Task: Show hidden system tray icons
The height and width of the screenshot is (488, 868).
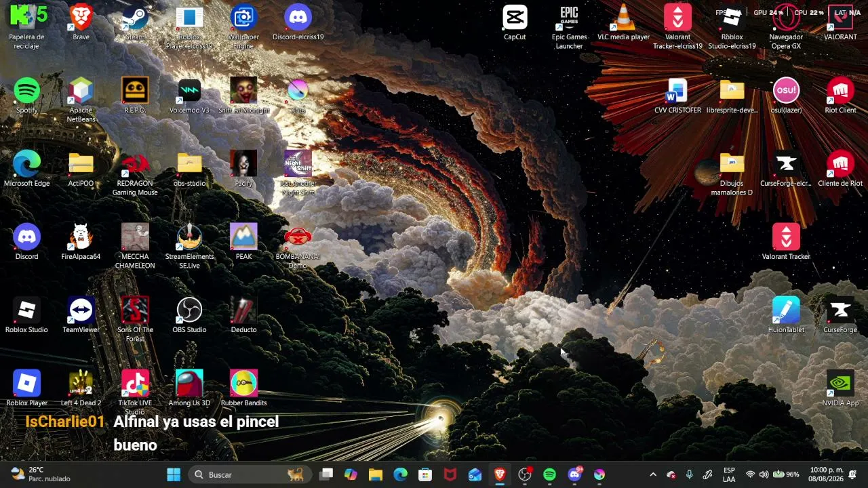Action: 653,474
